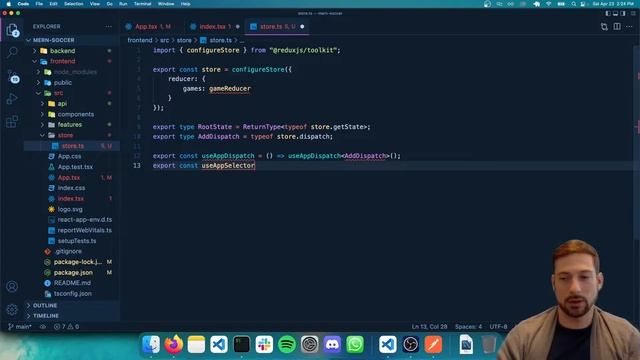Click the errors and warnings count in status bar
Image resolution: width=640 pixels, height=360 pixels.
[67, 327]
